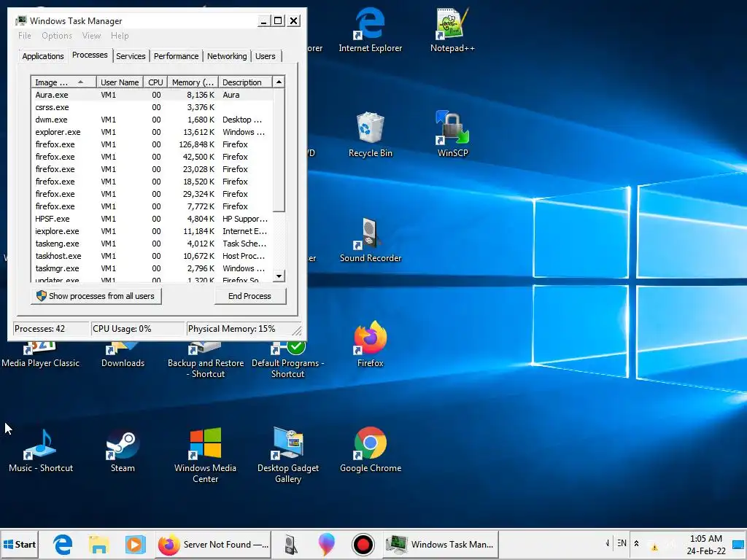Open media player taskbar icon

pos(135,544)
